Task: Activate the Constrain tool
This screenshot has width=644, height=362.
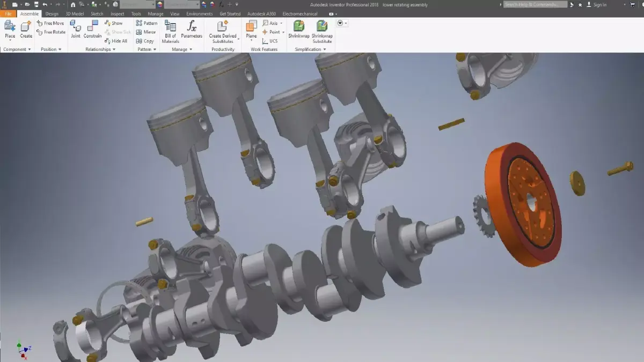Action: point(92,30)
